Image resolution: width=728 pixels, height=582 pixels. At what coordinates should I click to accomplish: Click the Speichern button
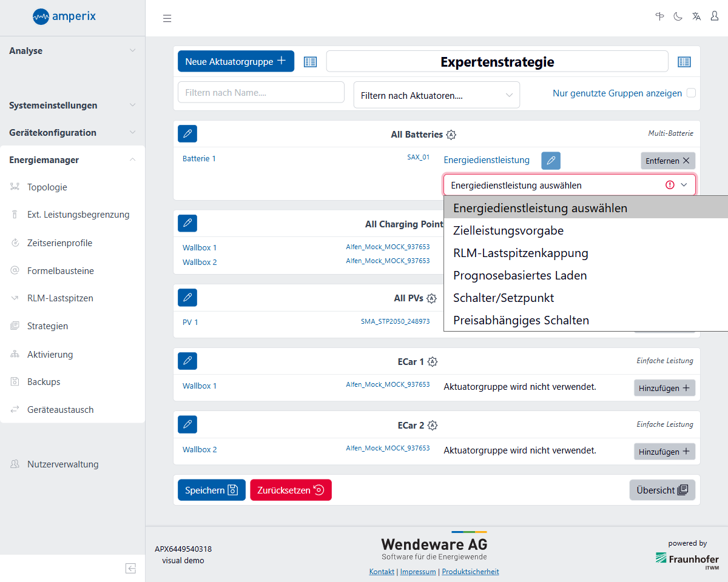(211, 490)
